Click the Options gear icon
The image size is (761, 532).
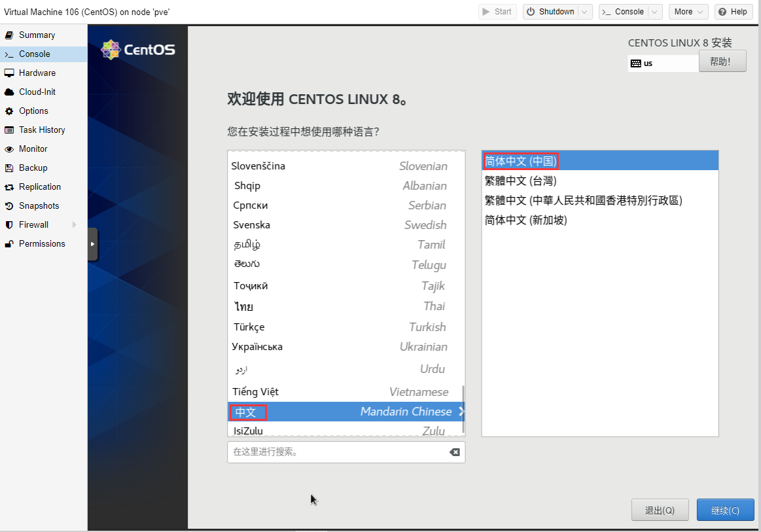(9, 111)
